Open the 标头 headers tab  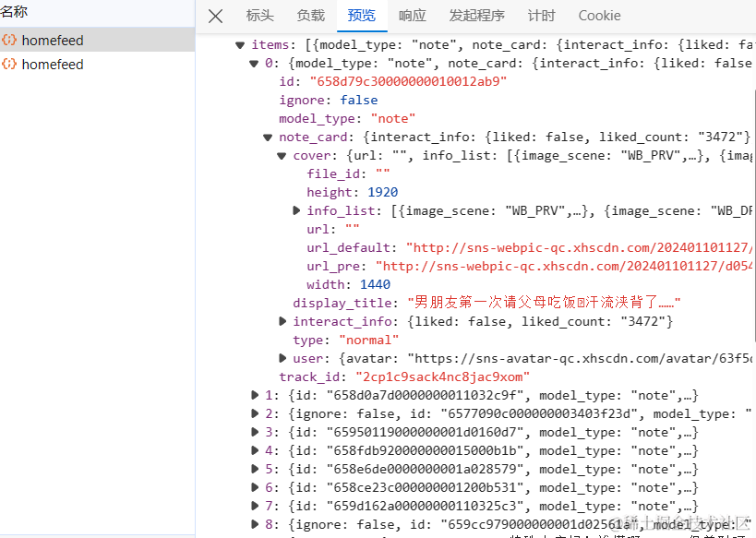(x=260, y=16)
